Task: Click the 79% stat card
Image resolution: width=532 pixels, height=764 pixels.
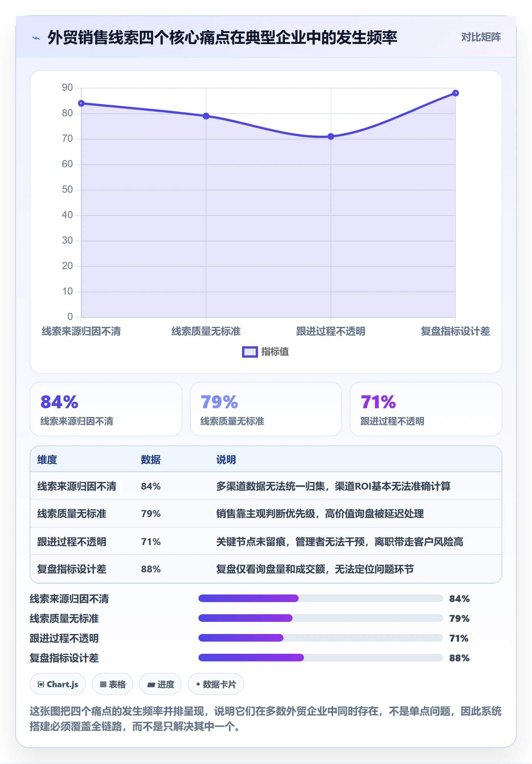Action: (266, 409)
